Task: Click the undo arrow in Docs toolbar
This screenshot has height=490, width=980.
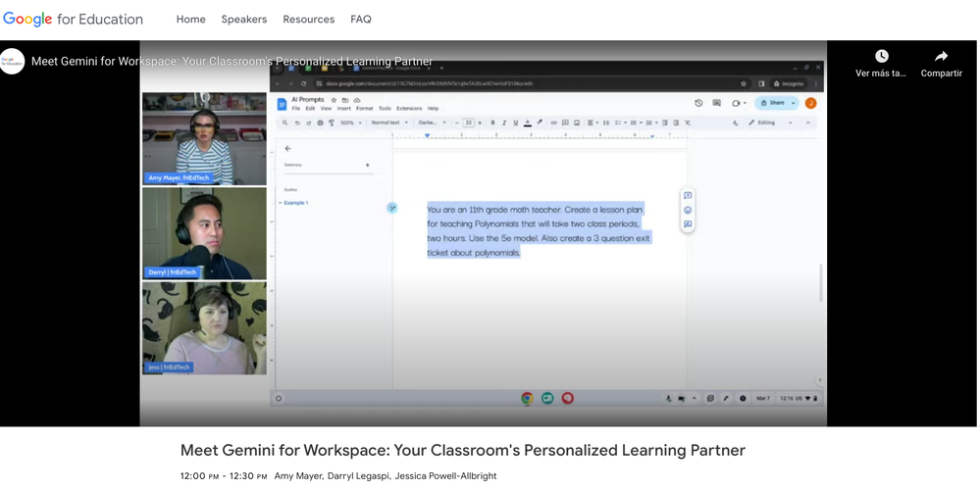Action: 297,122
